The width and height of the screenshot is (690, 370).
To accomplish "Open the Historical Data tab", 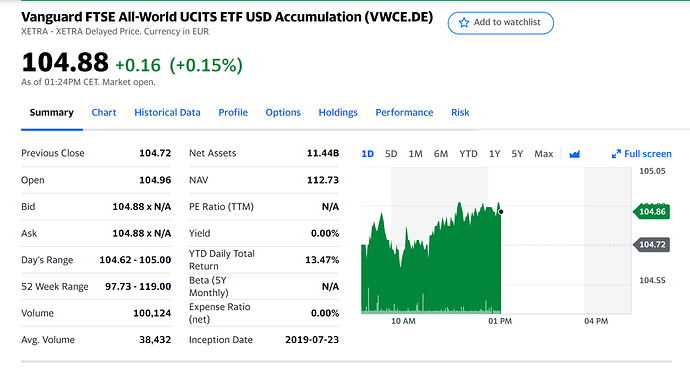I will pyautogui.click(x=167, y=113).
